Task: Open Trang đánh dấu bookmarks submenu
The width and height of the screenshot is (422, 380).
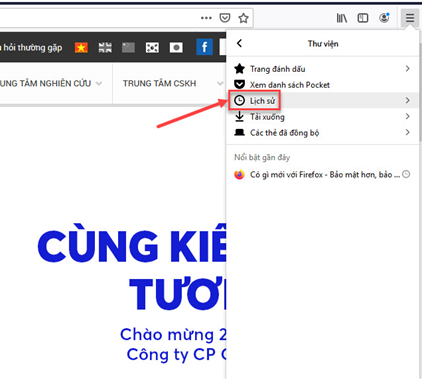Action: click(x=322, y=69)
